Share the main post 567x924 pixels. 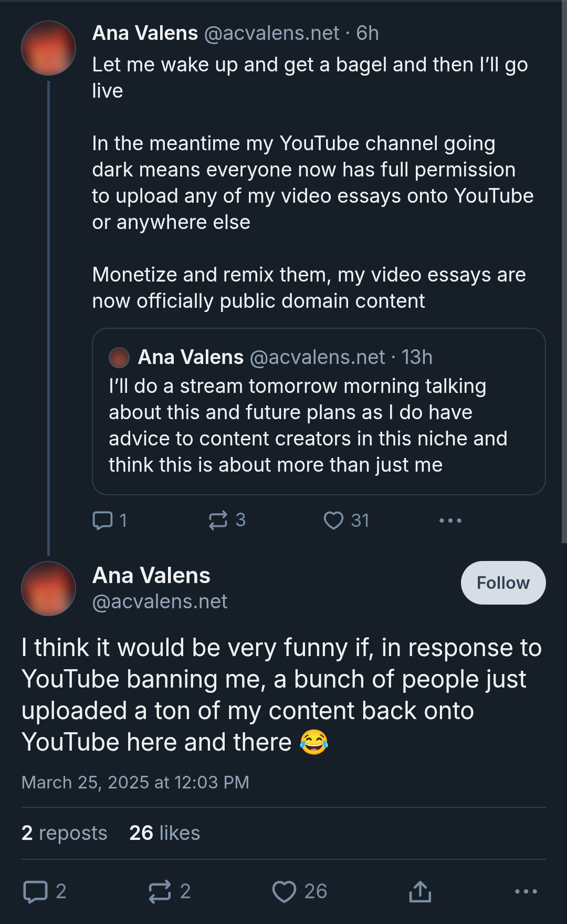pos(420,891)
